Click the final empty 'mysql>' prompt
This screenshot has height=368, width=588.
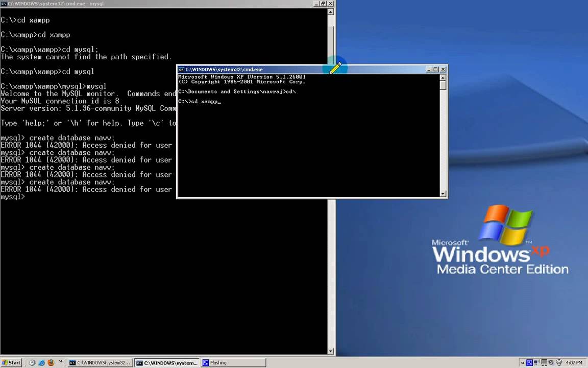click(x=13, y=197)
